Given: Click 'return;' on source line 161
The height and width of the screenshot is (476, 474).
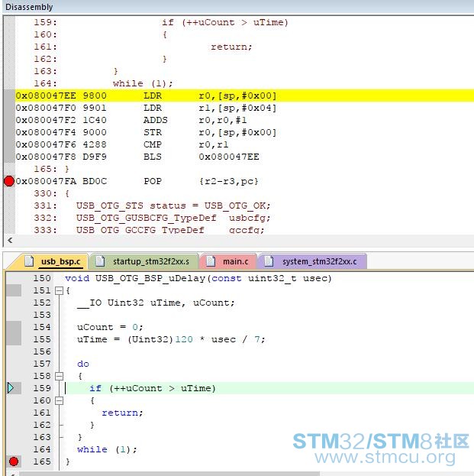Looking at the screenshot, I should tap(122, 413).
